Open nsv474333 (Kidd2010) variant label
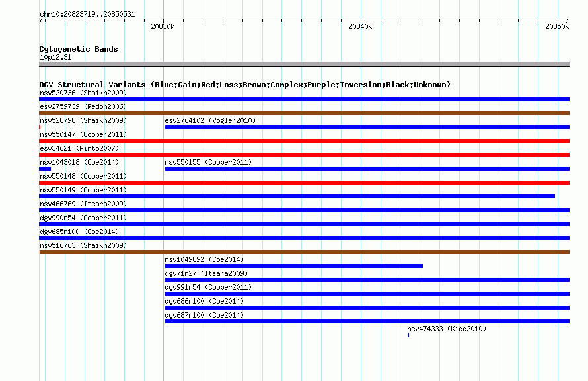Viewport: 588px width, 381px height. pyautogui.click(x=447, y=329)
